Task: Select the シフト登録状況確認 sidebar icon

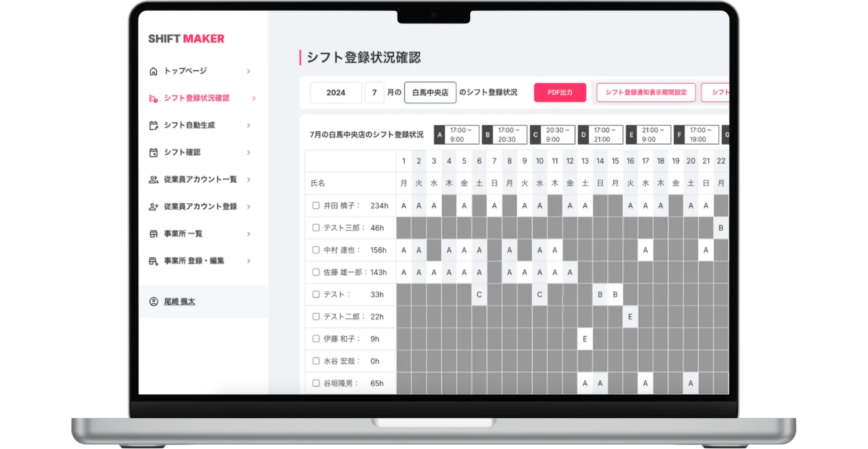Action: click(x=154, y=98)
